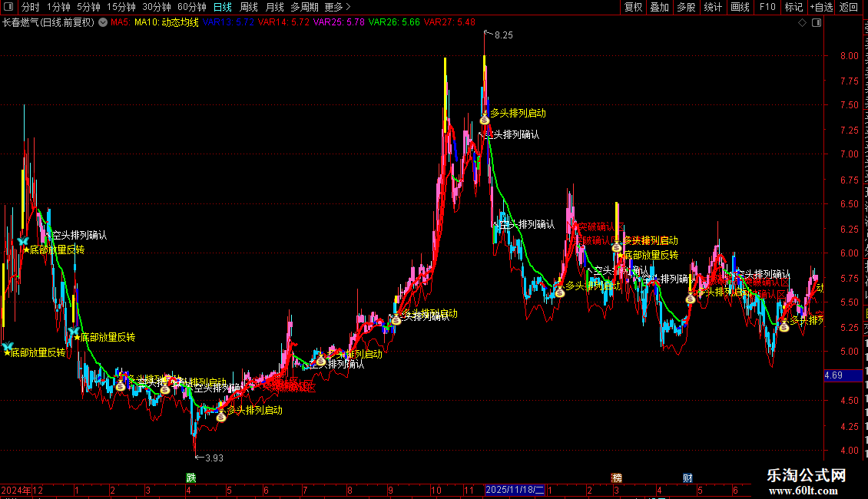
Task: Click the VAR13: 5.72 indicator value
Action: click(228, 23)
